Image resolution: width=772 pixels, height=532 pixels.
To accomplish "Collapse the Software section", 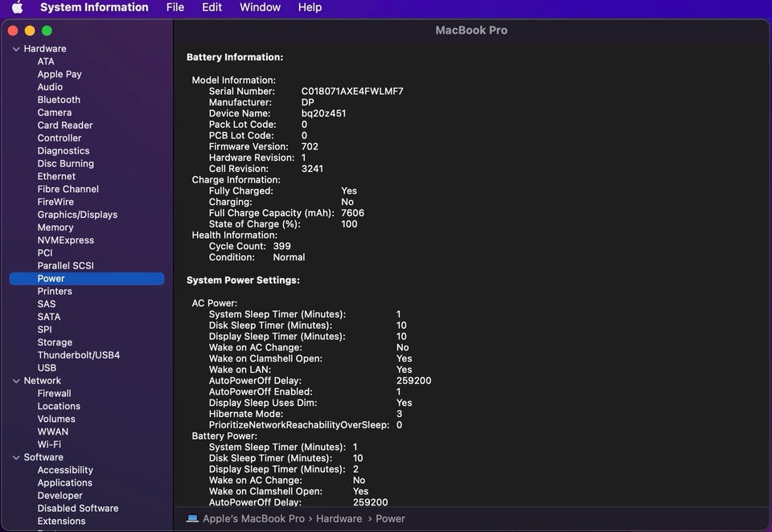I will coord(16,458).
